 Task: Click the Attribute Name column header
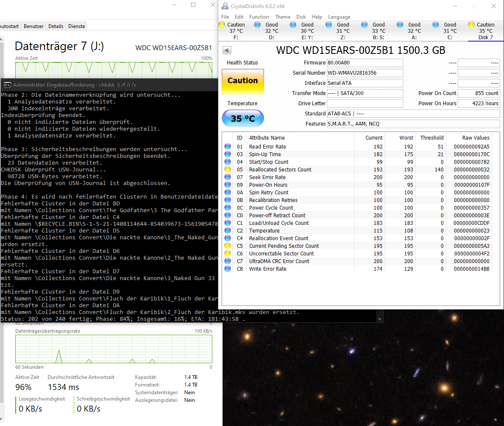[x=267, y=137]
